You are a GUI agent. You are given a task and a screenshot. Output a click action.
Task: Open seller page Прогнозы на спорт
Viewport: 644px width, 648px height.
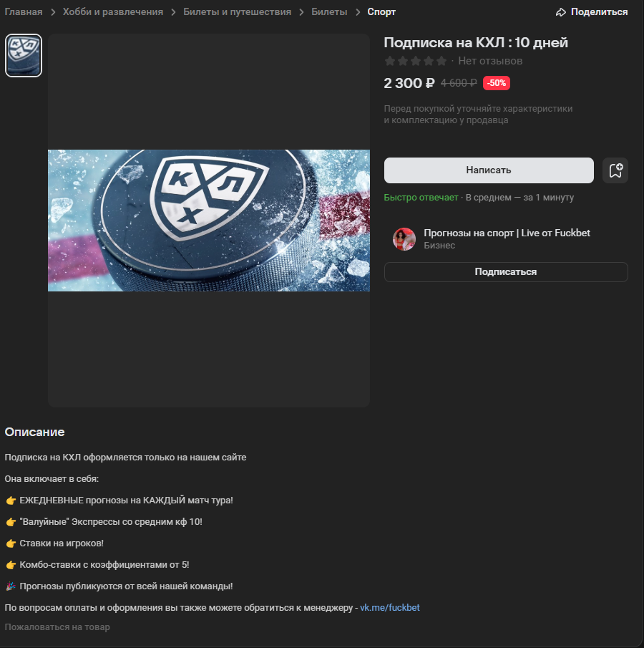point(507,233)
